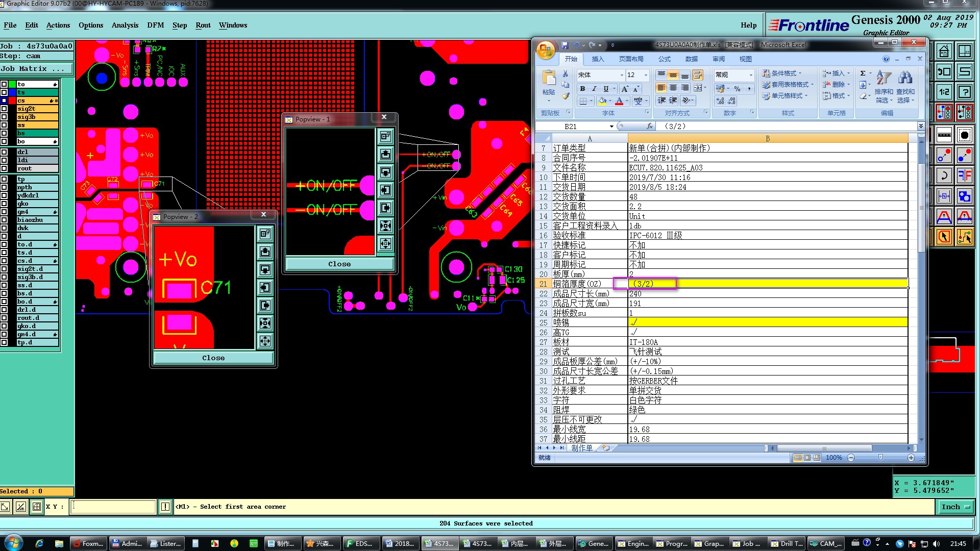Click the Bold button in Excel ribbon
Viewport: 980px width, 551px height.
pyautogui.click(x=582, y=89)
